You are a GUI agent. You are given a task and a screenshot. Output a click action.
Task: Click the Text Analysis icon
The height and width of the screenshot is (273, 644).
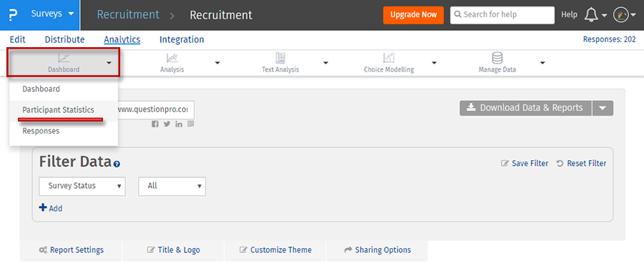coord(280,58)
